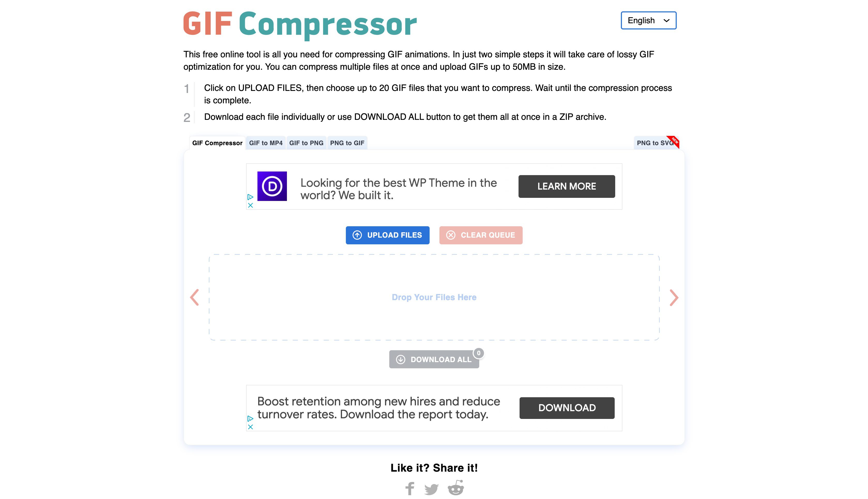Viewport: 868px width, 499px height.
Task: Expand the left carousel arrow
Action: (x=194, y=297)
